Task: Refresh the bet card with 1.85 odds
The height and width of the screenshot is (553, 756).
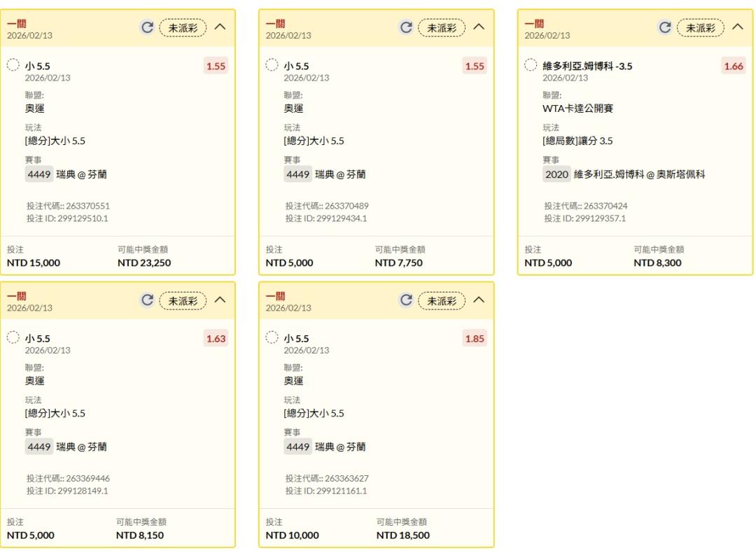Action: pyautogui.click(x=406, y=300)
